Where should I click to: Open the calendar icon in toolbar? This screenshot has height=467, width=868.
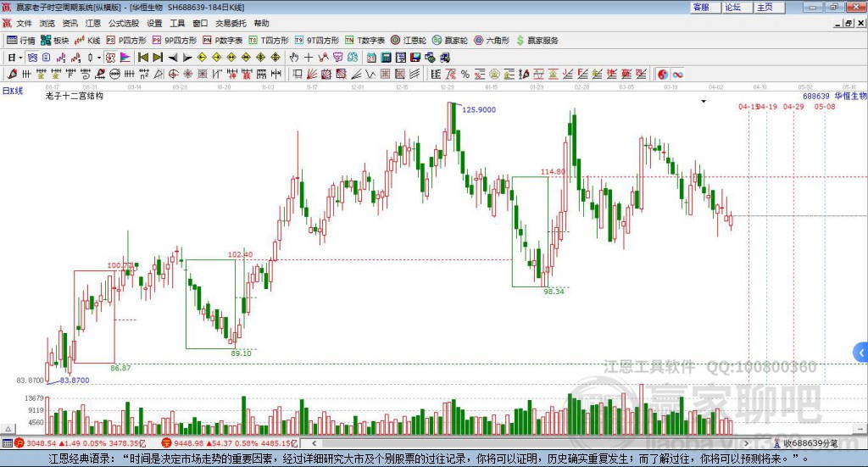[371, 57]
